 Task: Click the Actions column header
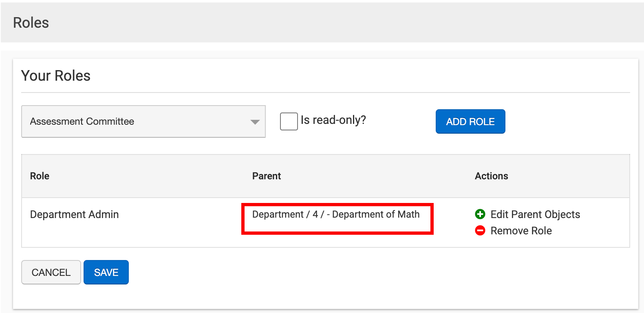(x=491, y=176)
